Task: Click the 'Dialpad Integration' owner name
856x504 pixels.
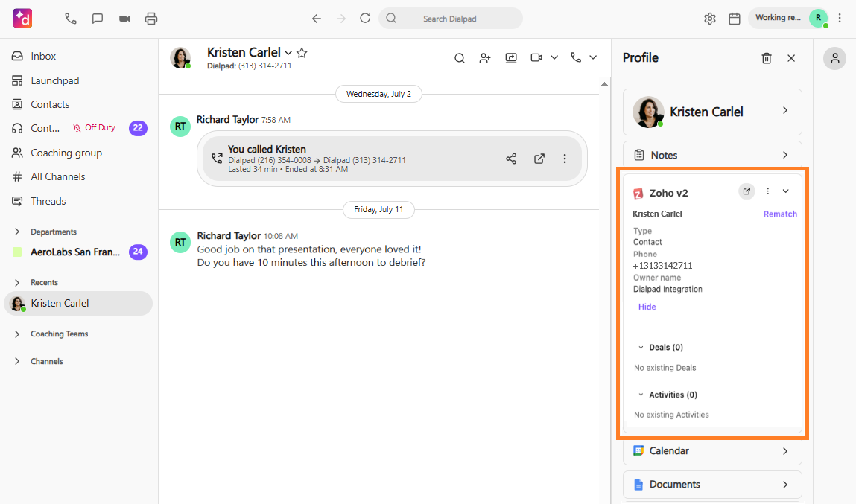Action: pyautogui.click(x=668, y=289)
